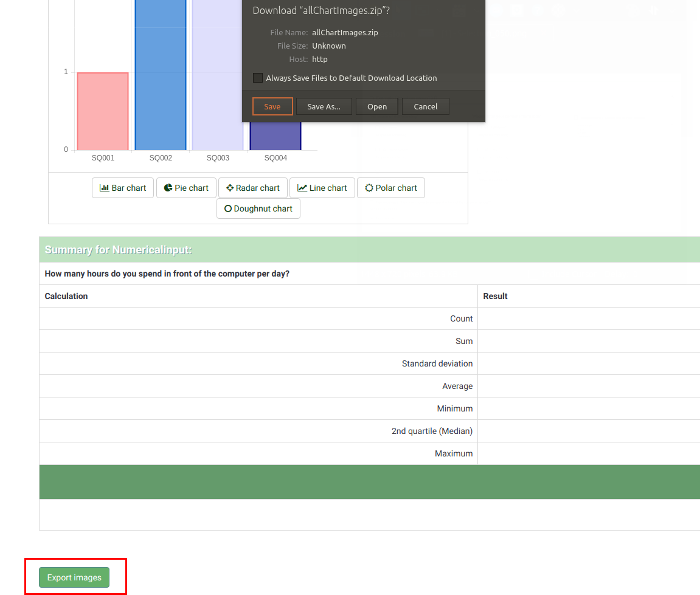Screen dimensions: 700x595
Task: Click Save in the download dialog
Action: point(272,106)
